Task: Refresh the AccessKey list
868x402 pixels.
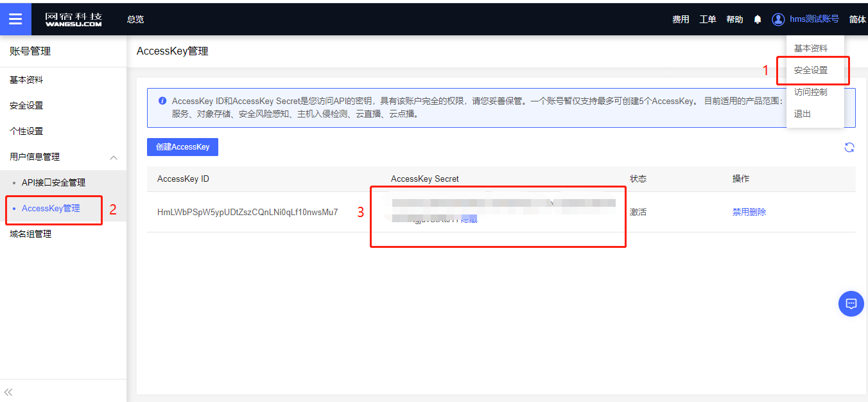Action: pos(849,147)
